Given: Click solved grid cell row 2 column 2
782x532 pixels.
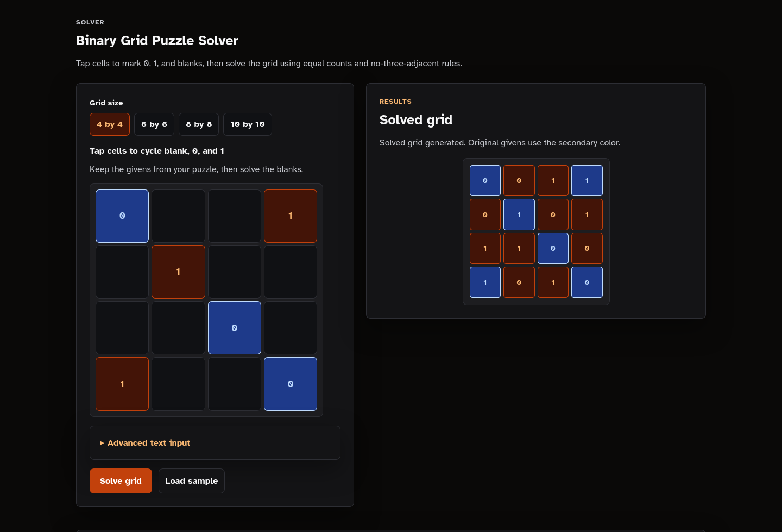Looking at the screenshot, I should point(519,214).
